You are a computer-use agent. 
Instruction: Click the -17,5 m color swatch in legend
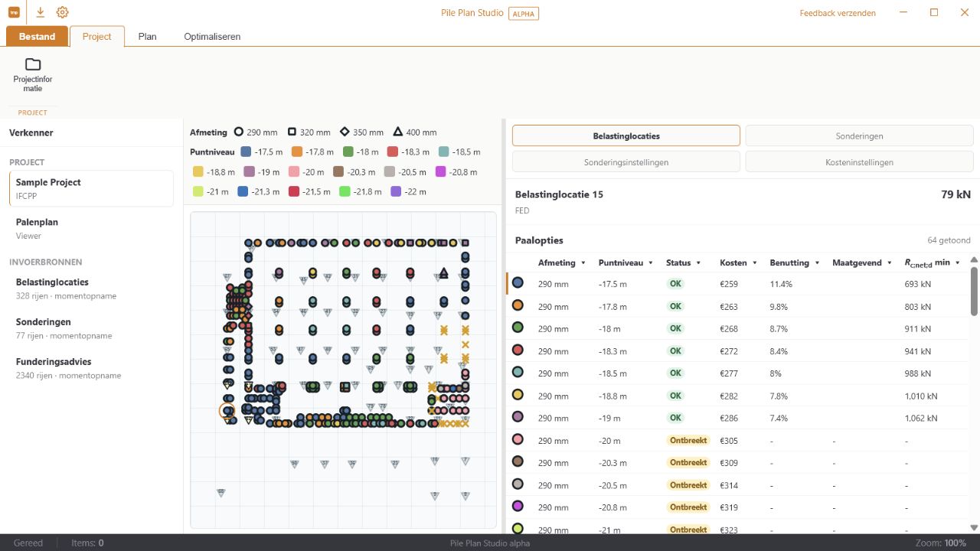point(246,152)
